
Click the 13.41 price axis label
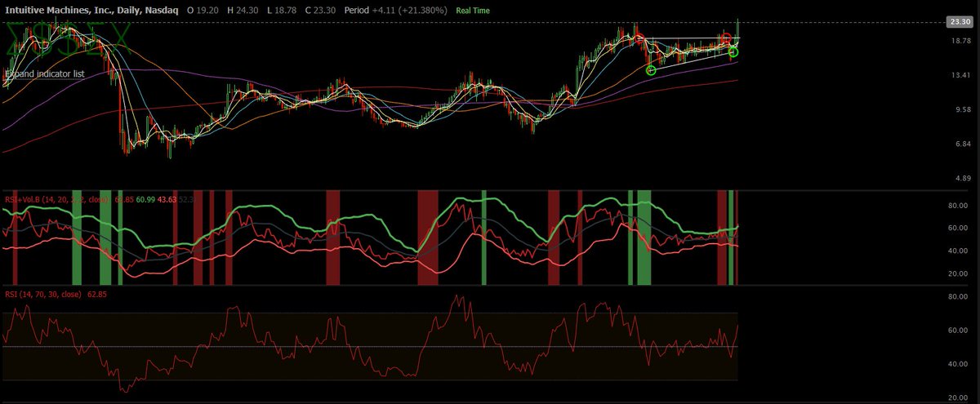(x=960, y=75)
